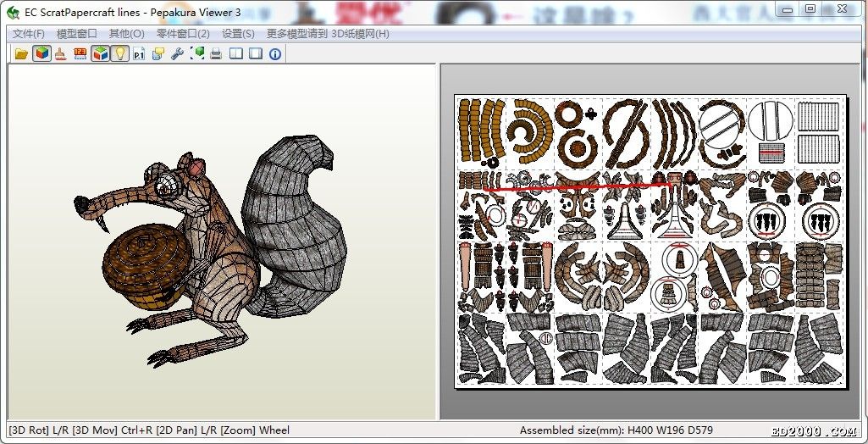
Task: Click the pattern sheet with unfolded parts
Action: click(650, 241)
